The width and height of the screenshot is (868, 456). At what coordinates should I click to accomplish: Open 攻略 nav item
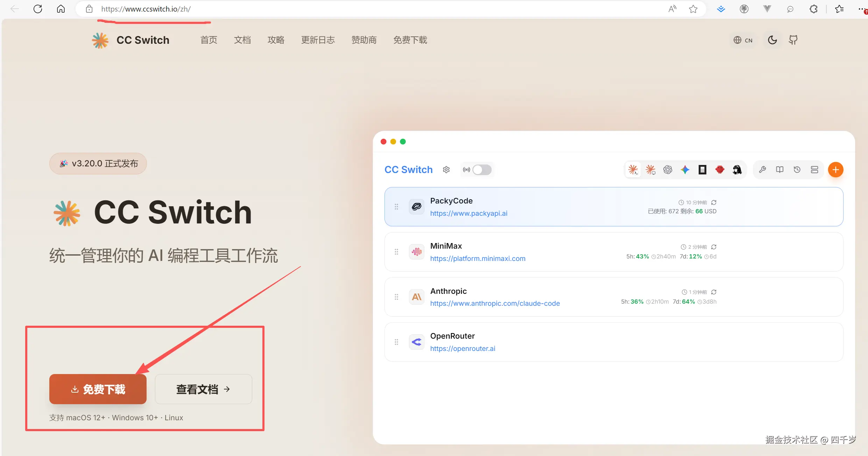tap(276, 40)
